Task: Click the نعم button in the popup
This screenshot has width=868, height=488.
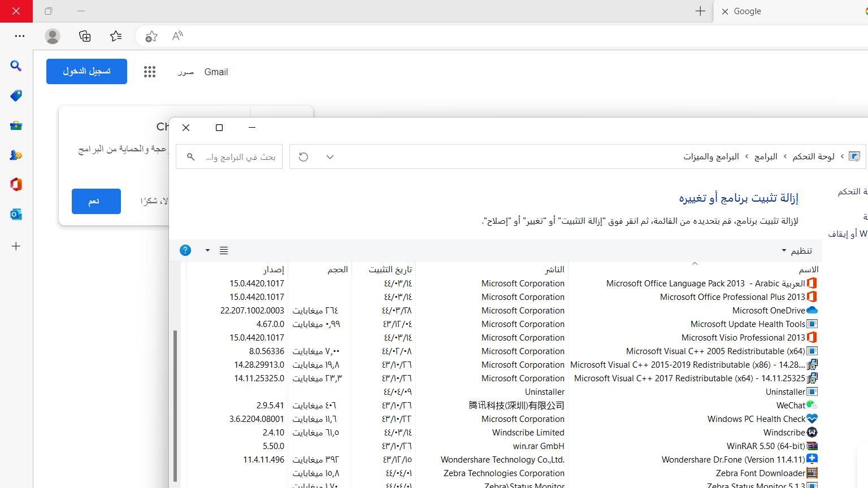Action: (x=96, y=201)
